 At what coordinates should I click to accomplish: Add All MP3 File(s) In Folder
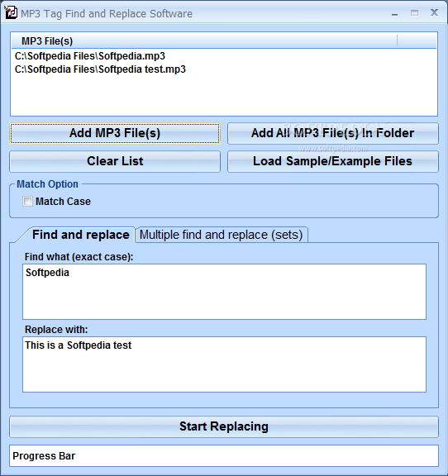coord(333,133)
